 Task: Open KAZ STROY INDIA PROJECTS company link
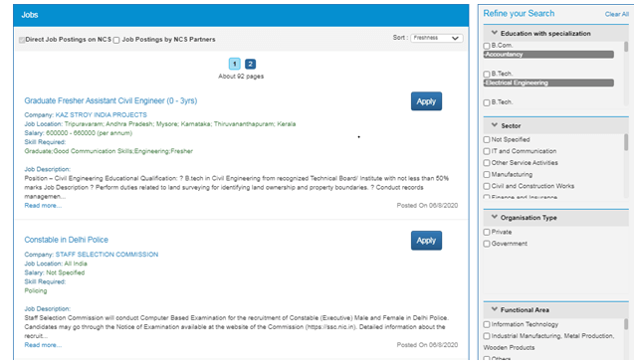102,114
